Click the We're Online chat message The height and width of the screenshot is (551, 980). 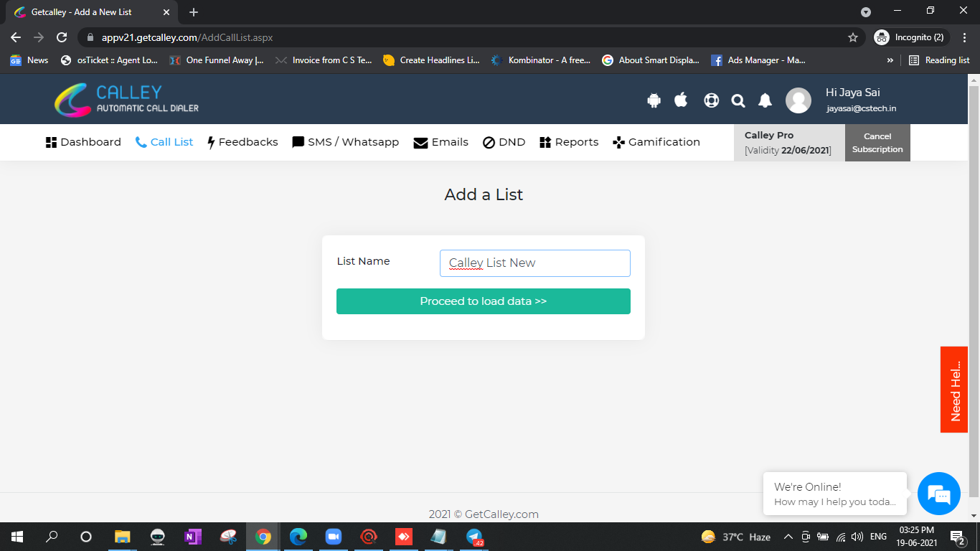(x=835, y=494)
